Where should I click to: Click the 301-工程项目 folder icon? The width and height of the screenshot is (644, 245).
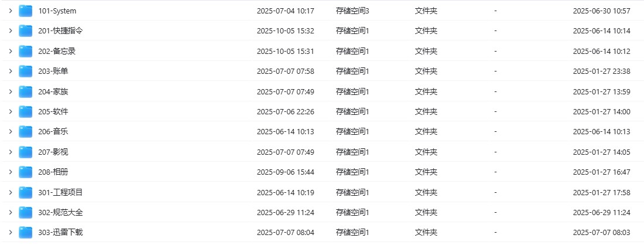point(25,192)
